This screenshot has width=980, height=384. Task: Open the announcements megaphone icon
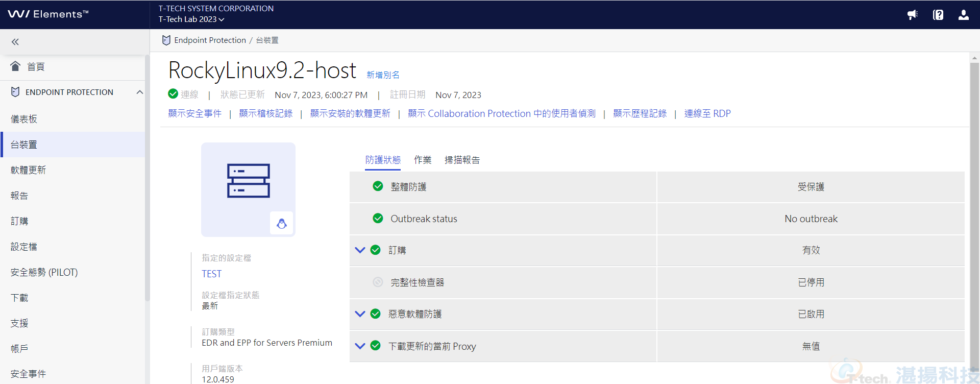pyautogui.click(x=913, y=15)
